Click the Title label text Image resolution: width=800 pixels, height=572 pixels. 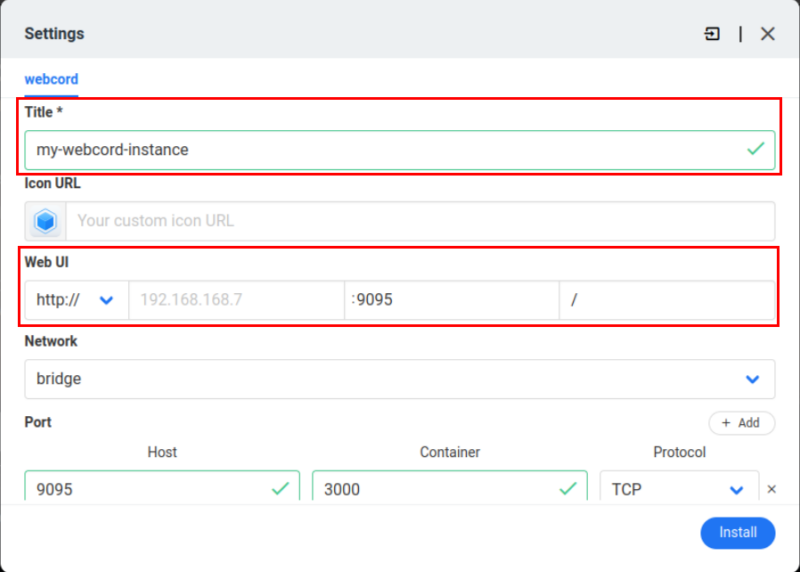43,112
